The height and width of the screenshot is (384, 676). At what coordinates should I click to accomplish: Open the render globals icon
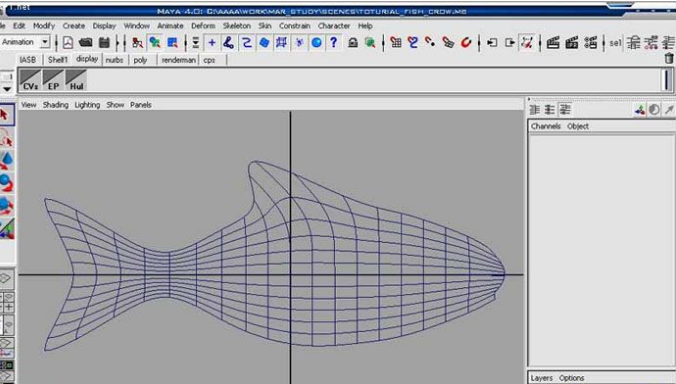591,42
